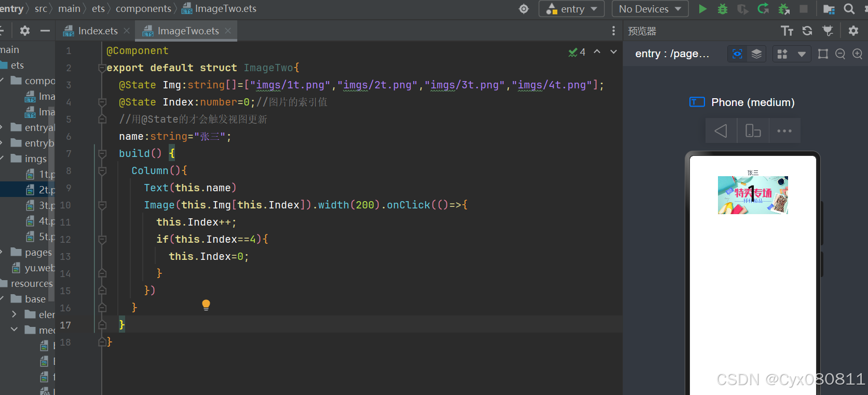This screenshot has width=868, height=395.
Task: Fold the build() block at line 7
Action: [102, 153]
